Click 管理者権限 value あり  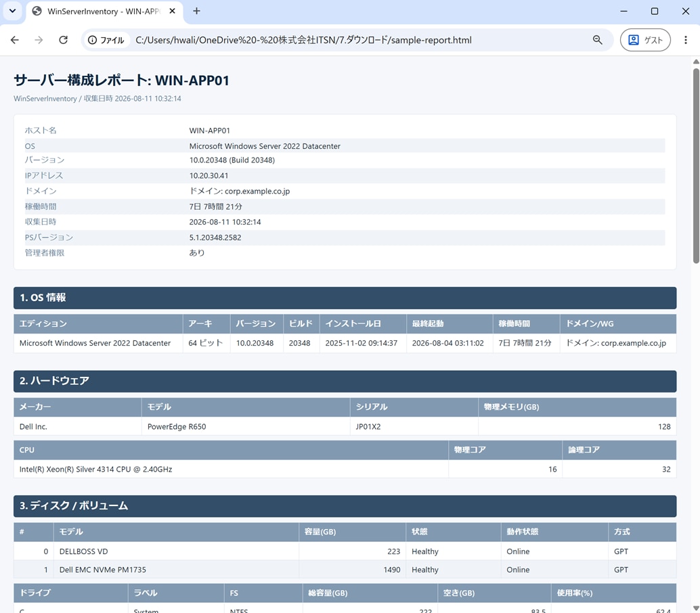(x=197, y=253)
